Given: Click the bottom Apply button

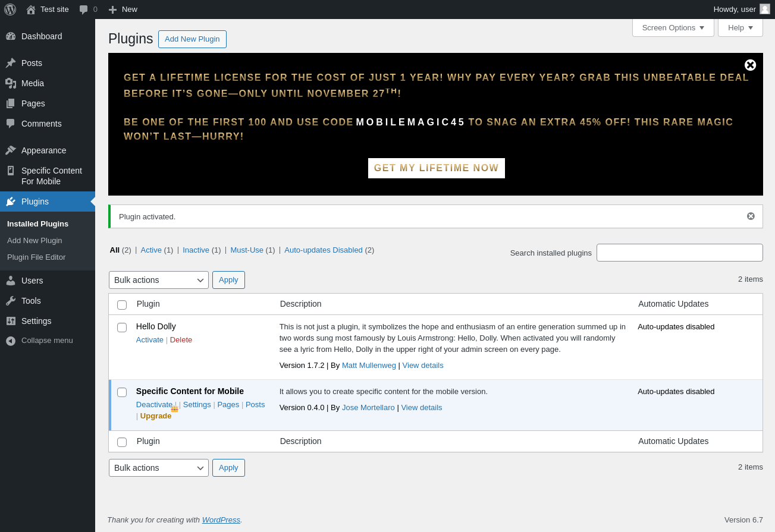Looking at the screenshot, I should [x=228, y=468].
